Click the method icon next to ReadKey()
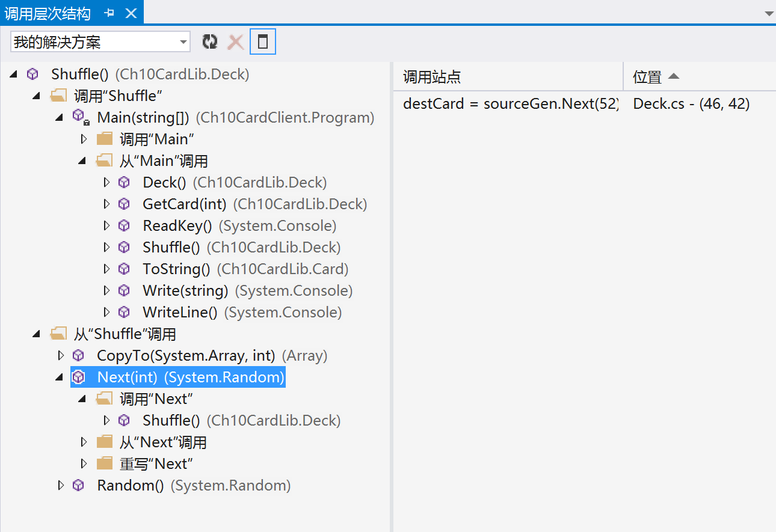 click(124, 225)
